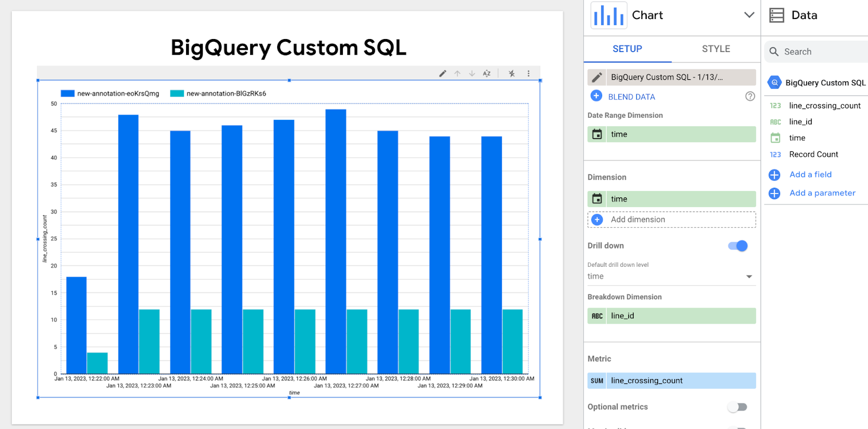Image resolution: width=868 pixels, height=429 pixels.
Task: Open the chart's three-dot more options menu
Action: pos(528,74)
